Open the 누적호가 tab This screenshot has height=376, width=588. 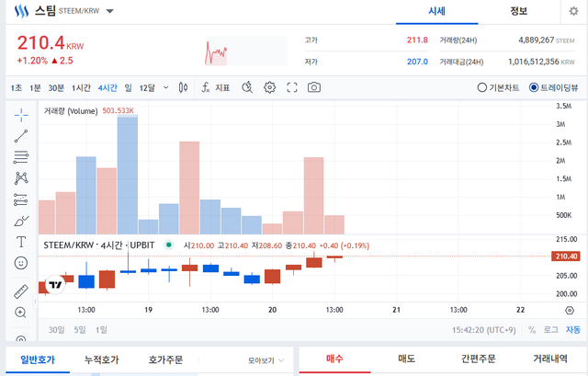coord(102,359)
